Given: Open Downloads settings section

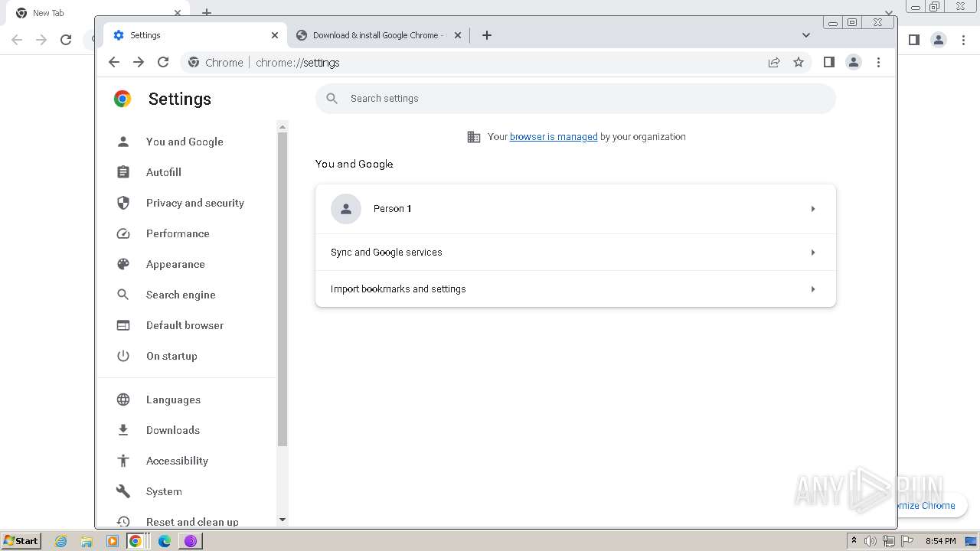Looking at the screenshot, I should (173, 430).
